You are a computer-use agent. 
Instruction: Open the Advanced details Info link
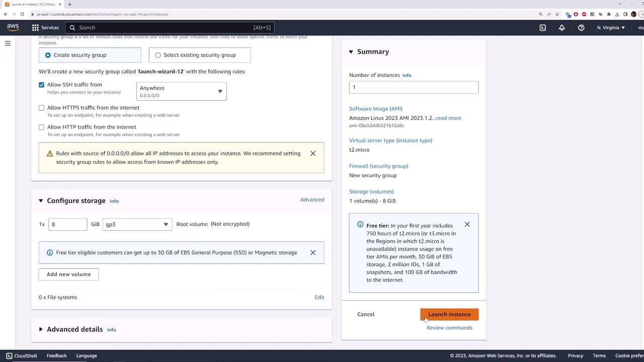111,330
